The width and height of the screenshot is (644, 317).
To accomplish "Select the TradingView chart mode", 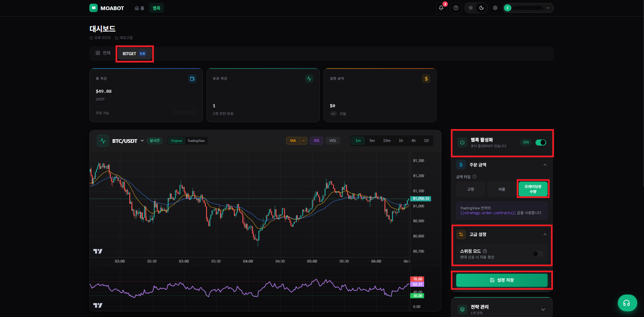I will 196,141.
